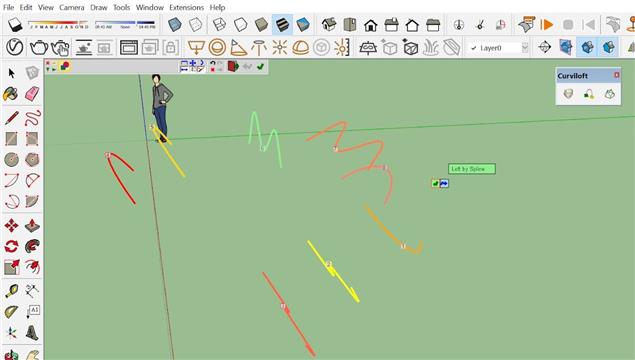This screenshot has height=360, width=635.
Task: Select the 3 Point Arc tool
Action: [x=11, y=201]
